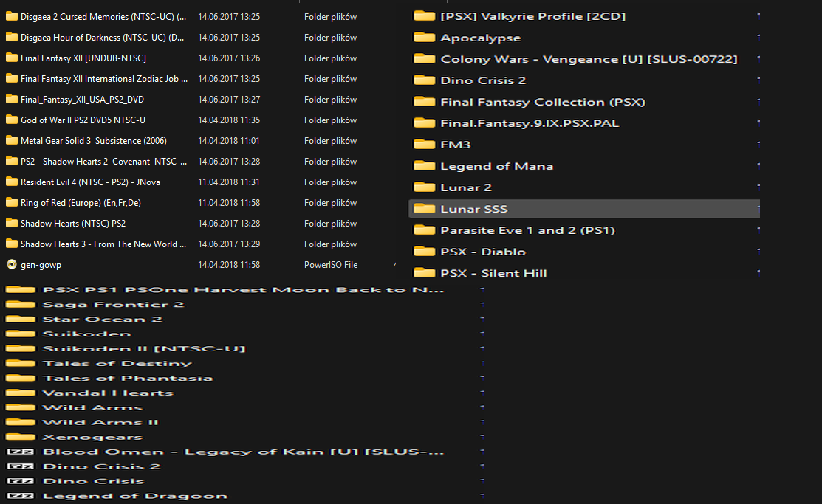Click the gen-gowp PowerISO disc icon

pyautogui.click(x=12, y=265)
